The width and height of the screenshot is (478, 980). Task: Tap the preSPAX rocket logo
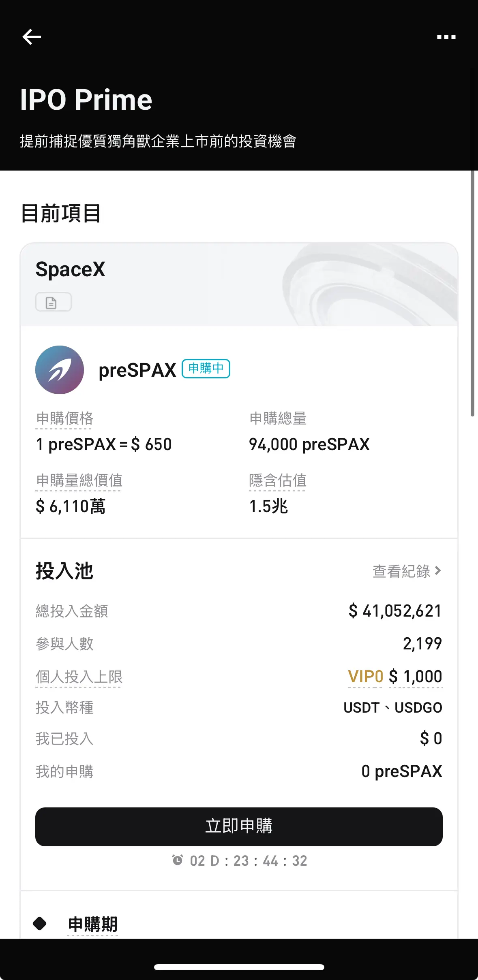tap(60, 369)
